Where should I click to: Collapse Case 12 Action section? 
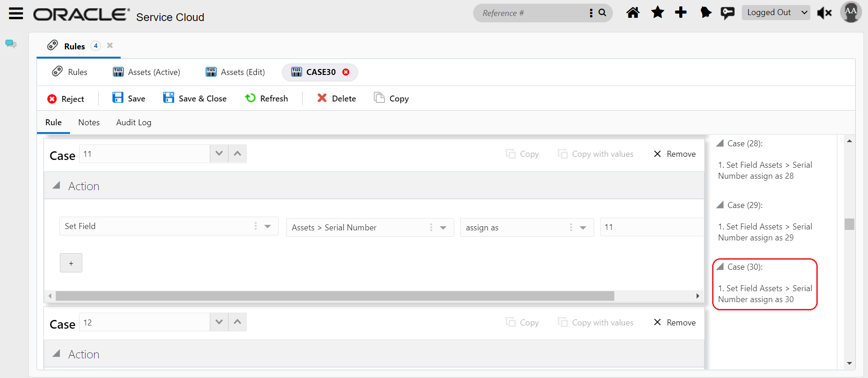click(x=56, y=354)
